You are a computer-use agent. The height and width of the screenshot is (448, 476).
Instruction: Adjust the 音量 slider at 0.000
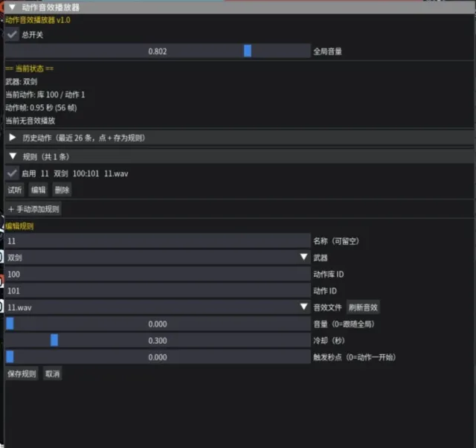[x=158, y=324]
